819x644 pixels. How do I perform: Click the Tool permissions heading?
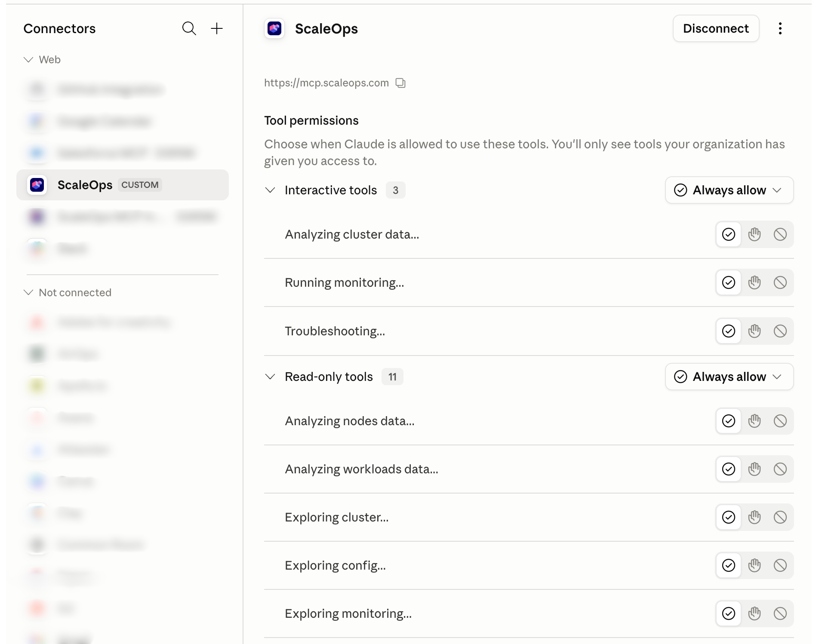pyautogui.click(x=311, y=120)
